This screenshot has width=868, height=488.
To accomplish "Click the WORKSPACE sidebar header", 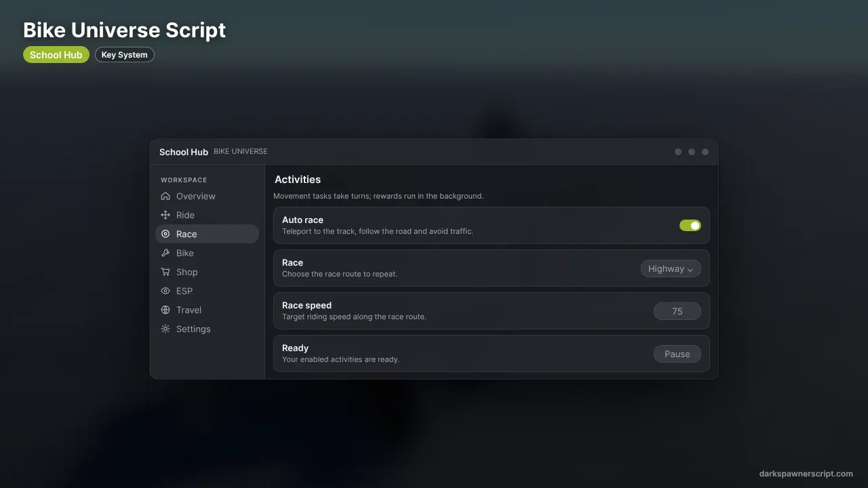I will click(x=184, y=180).
